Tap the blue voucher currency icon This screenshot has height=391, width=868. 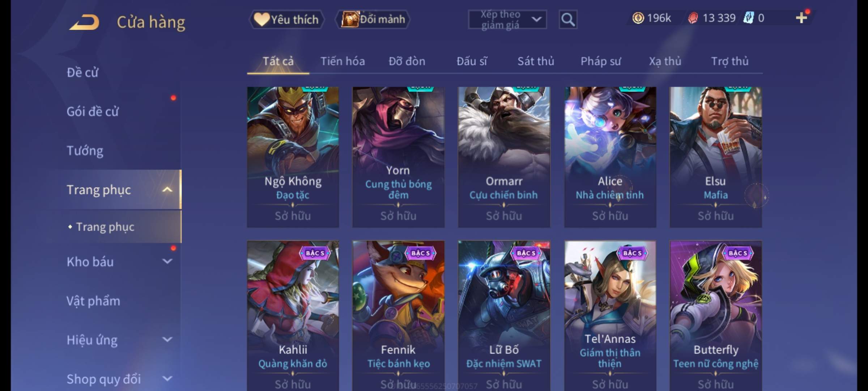tap(748, 18)
